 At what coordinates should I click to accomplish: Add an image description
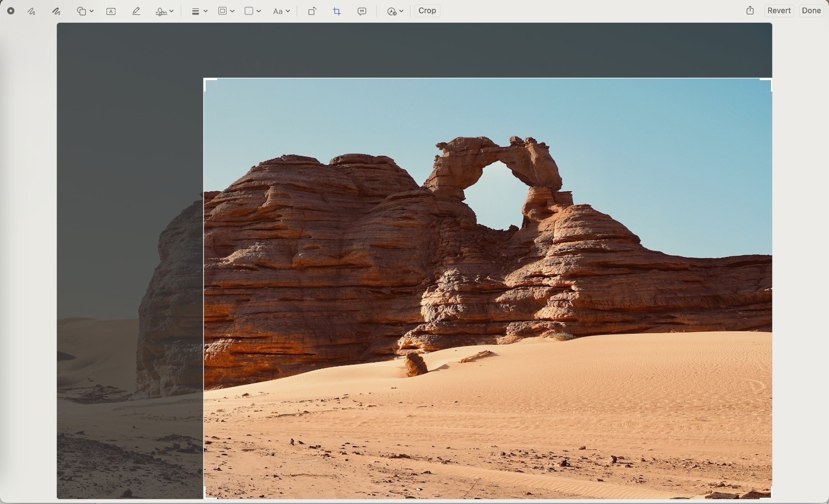pos(362,11)
